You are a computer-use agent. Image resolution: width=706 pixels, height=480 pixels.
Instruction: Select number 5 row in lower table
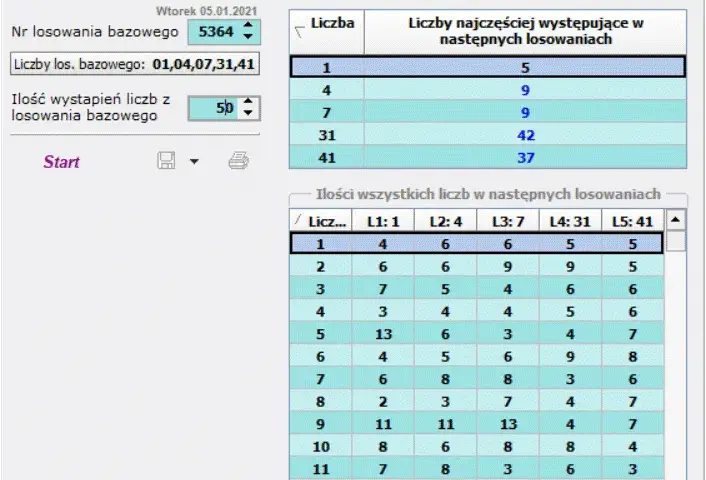(477, 334)
